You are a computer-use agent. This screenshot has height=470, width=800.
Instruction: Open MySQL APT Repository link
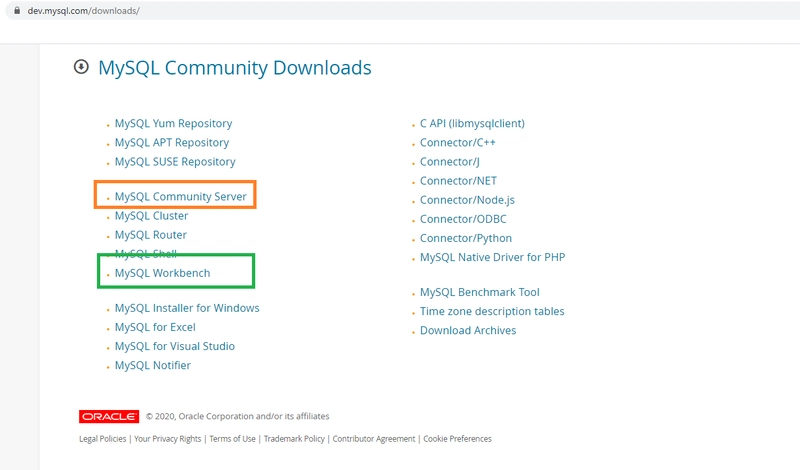pos(171,142)
